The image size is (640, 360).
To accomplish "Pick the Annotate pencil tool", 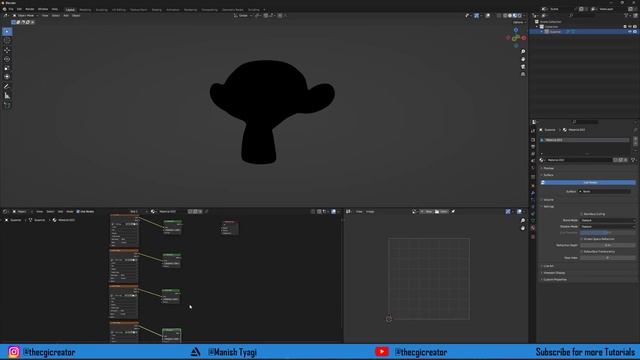I will (7, 87).
